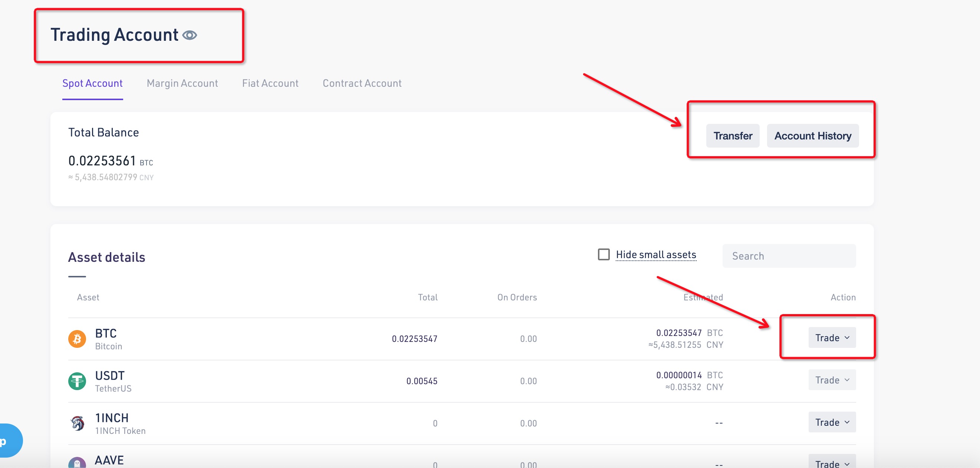
Task: Switch to the Margin Account tab
Action: pyautogui.click(x=182, y=83)
